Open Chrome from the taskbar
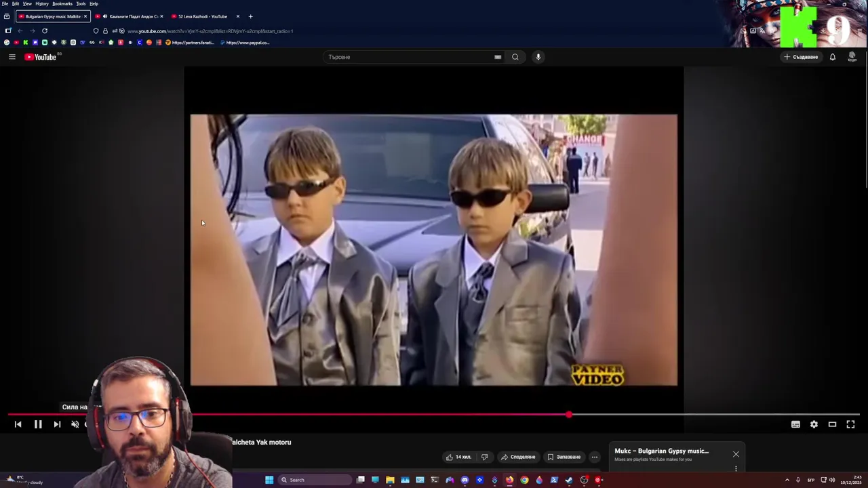The width and height of the screenshot is (868, 488). (524, 480)
